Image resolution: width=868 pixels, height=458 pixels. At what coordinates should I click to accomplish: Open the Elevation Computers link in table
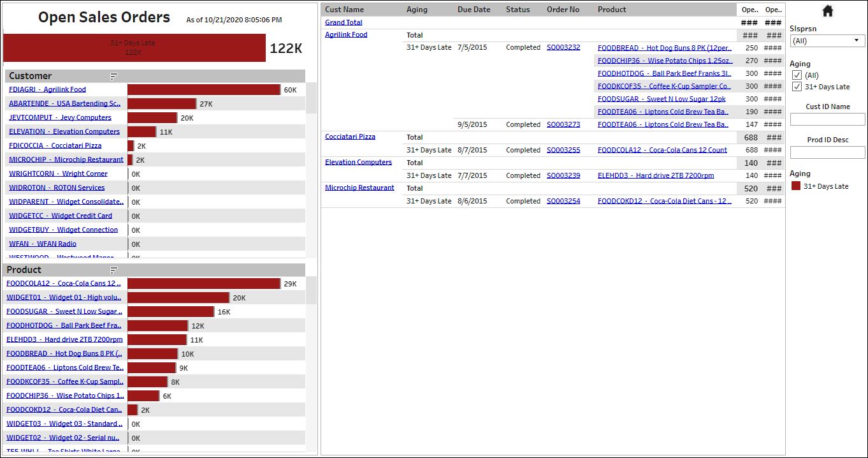pos(358,162)
